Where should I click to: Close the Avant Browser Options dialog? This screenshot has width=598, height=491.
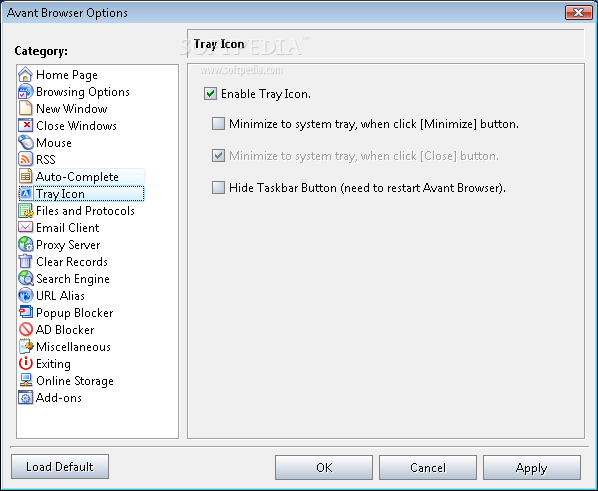point(579,12)
